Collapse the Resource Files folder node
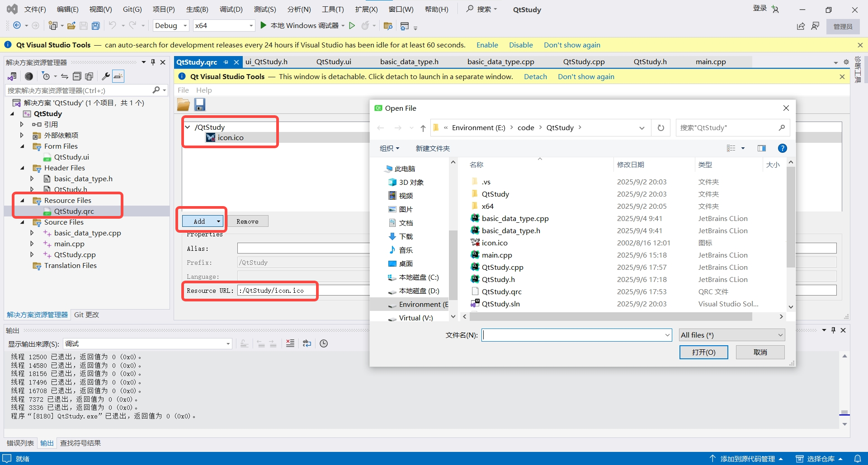This screenshot has height=465, width=868. click(22, 200)
